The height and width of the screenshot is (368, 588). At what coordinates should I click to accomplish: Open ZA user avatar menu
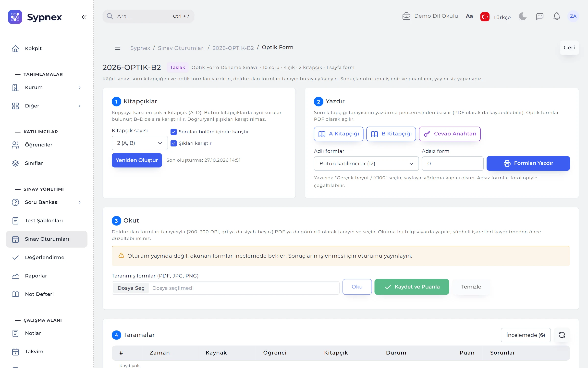[x=573, y=16]
